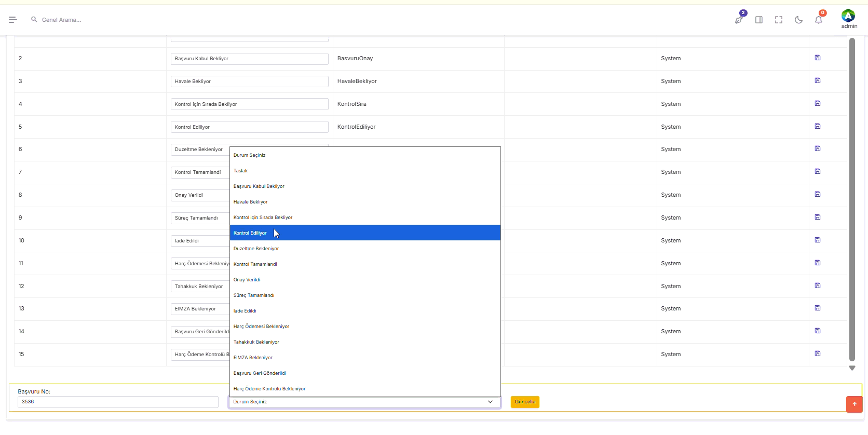Save row 4 KontrolSira with disk icon
The image size is (868, 435).
[818, 103]
